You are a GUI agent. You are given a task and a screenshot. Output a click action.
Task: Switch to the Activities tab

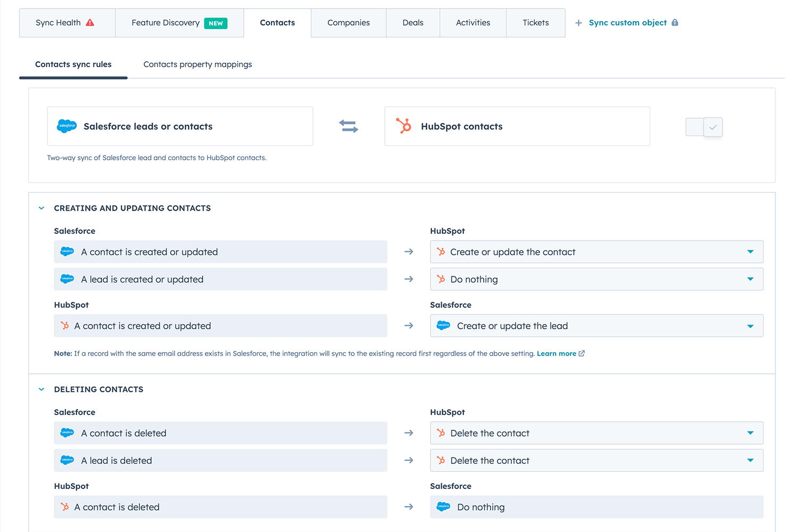tap(473, 23)
